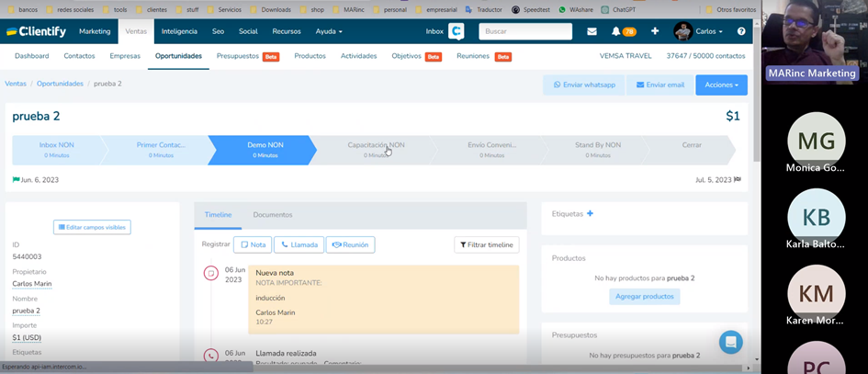Click Agregar productos button

[x=644, y=296]
